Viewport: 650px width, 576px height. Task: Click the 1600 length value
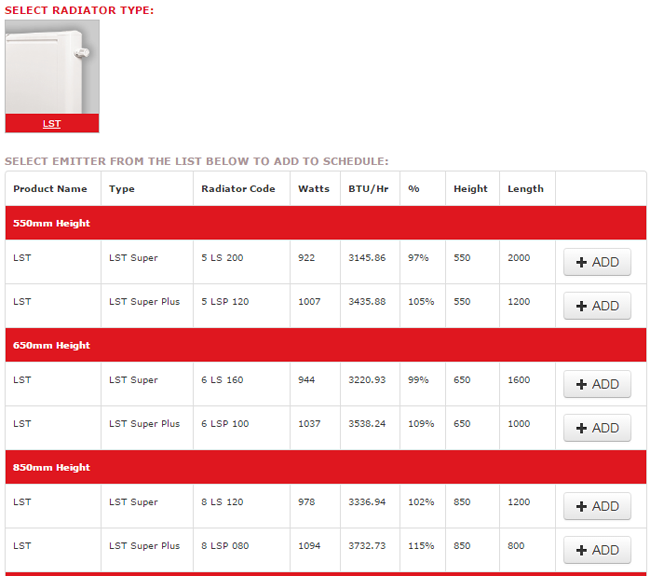click(x=519, y=380)
